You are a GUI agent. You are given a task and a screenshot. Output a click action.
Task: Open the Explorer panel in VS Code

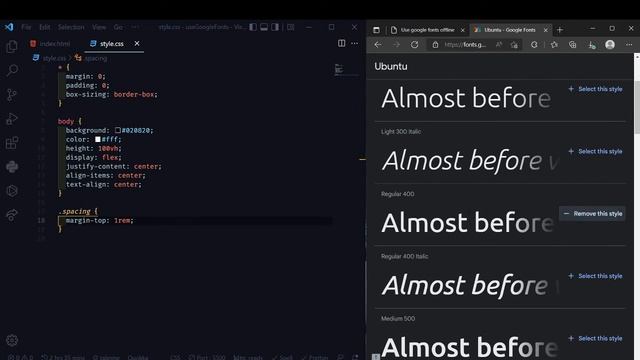pos(12,47)
